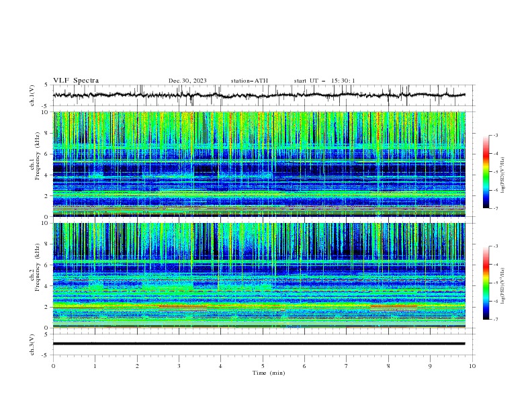532x411 pixels.
Task: Click the time axis tick label 7
Action: point(347,366)
